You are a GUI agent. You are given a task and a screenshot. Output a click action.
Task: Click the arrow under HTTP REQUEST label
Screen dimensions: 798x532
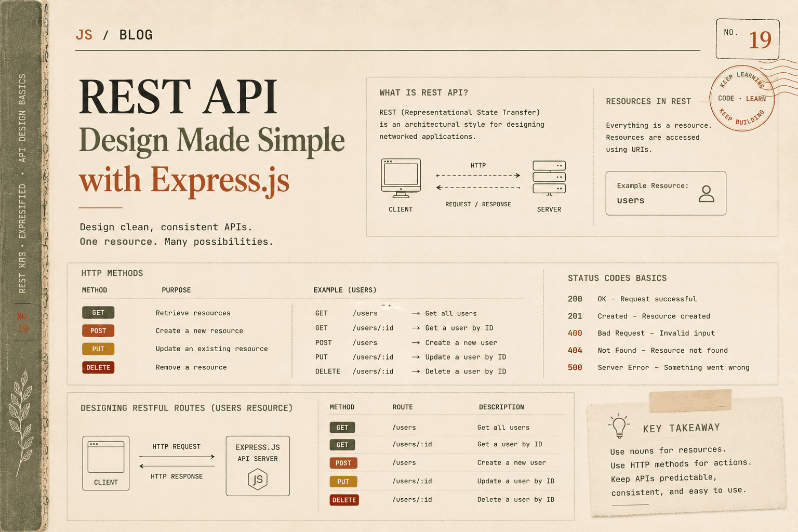coord(177,457)
